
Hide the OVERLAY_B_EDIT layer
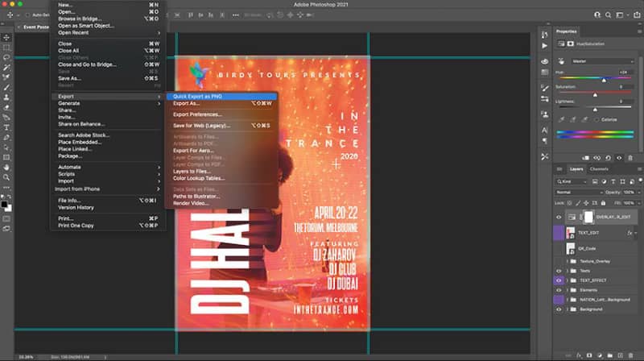[559, 217]
